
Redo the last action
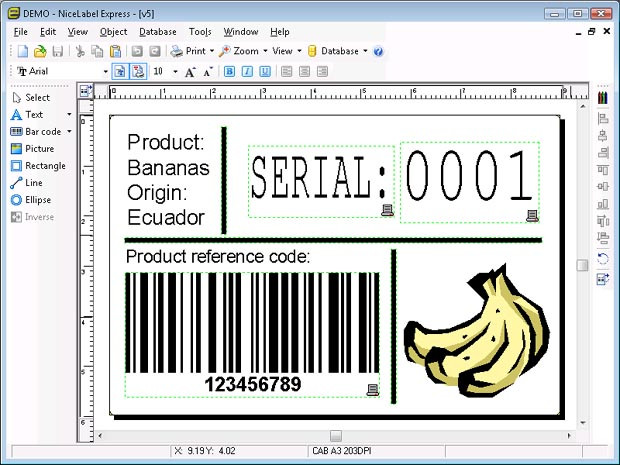155,51
